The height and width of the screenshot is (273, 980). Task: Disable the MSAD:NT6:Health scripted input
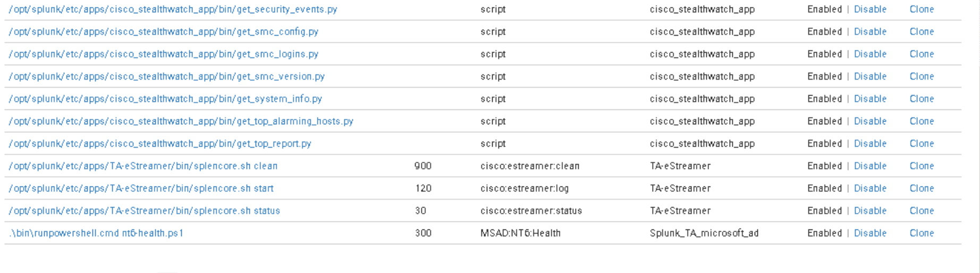click(x=870, y=233)
